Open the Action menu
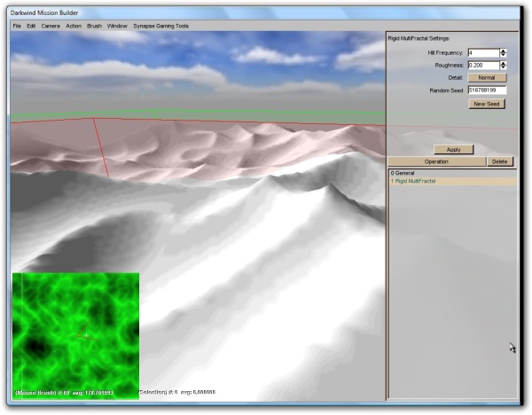The height and width of the screenshot is (415, 532). click(74, 26)
